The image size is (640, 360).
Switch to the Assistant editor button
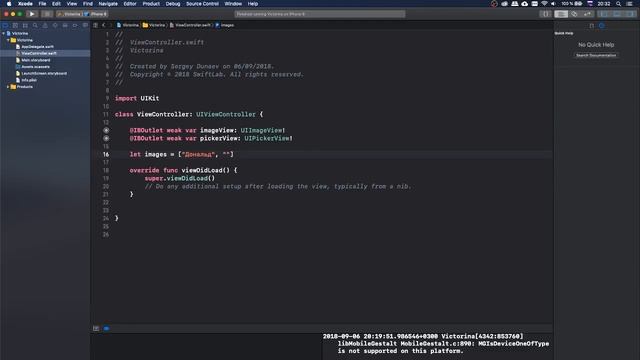(x=574, y=14)
